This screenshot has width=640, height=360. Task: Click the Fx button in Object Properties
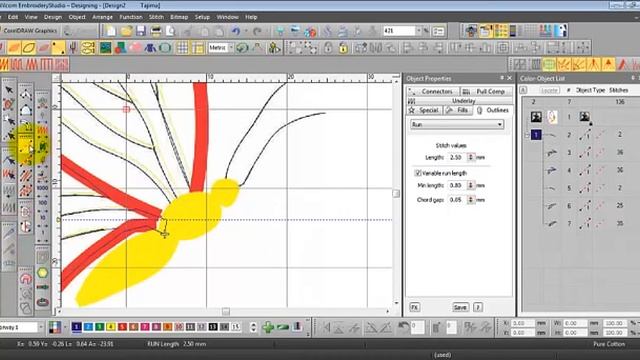point(415,307)
